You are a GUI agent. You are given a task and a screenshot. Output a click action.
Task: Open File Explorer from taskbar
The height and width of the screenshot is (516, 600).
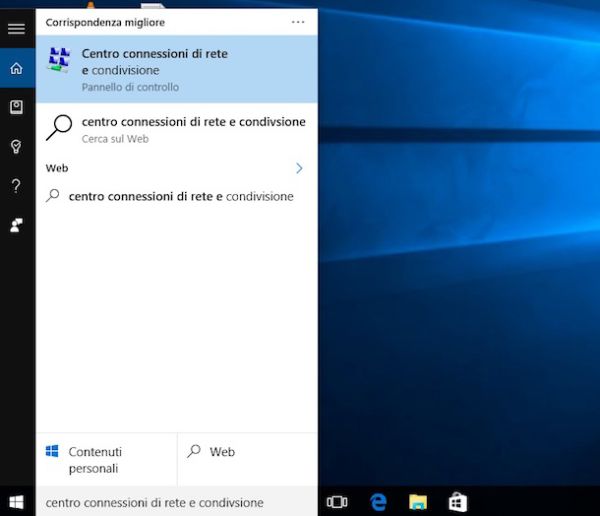point(418,501)
